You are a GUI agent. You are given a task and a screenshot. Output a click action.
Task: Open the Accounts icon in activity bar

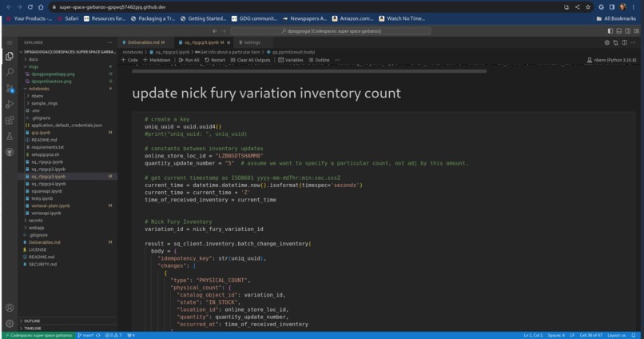pos(10,308)
